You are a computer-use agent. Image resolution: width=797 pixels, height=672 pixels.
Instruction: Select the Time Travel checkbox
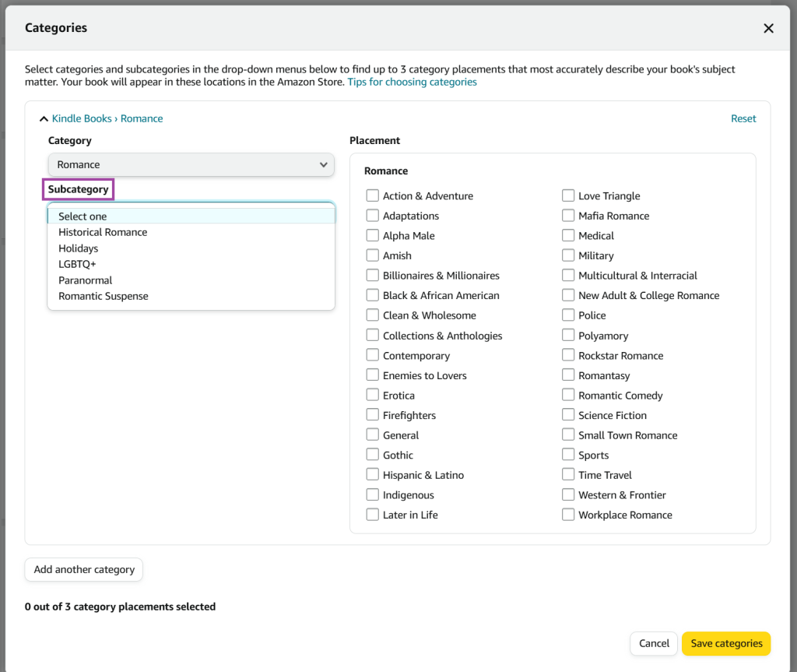pyautogui.click(x=568, y=474)
